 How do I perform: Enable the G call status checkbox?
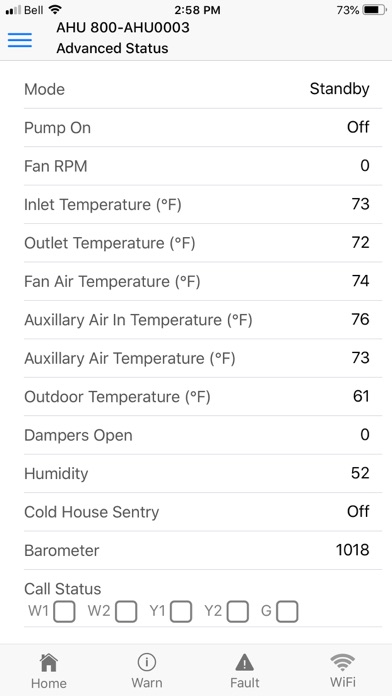287,612
